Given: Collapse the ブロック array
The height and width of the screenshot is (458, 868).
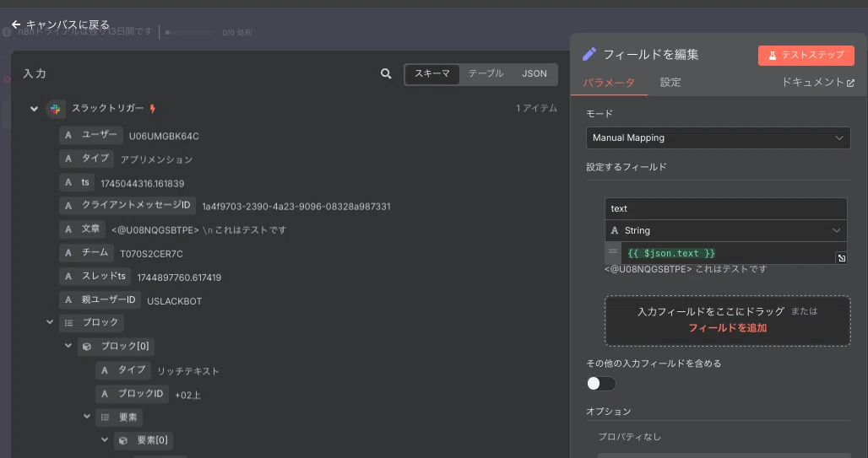Looking at the screenshot, I should pyautogui.click(x=50, y=322).
